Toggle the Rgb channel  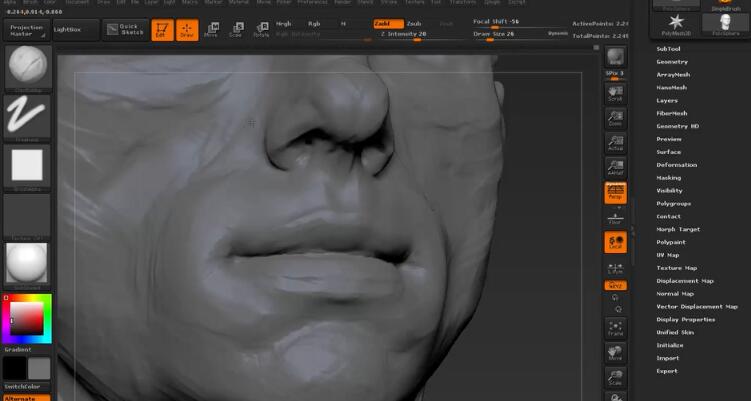click(314, 24)
